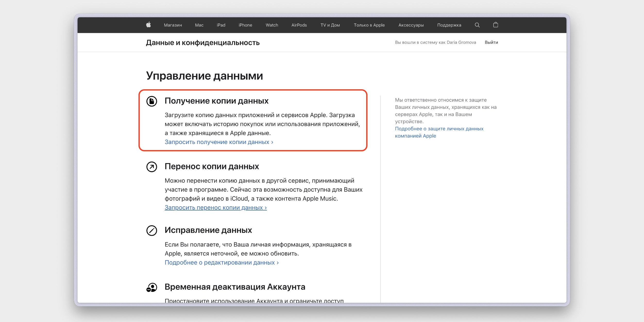This screenshot has height=322, width=644.
Task: Open Поддержка from the top menu
Action: [449, 25]
